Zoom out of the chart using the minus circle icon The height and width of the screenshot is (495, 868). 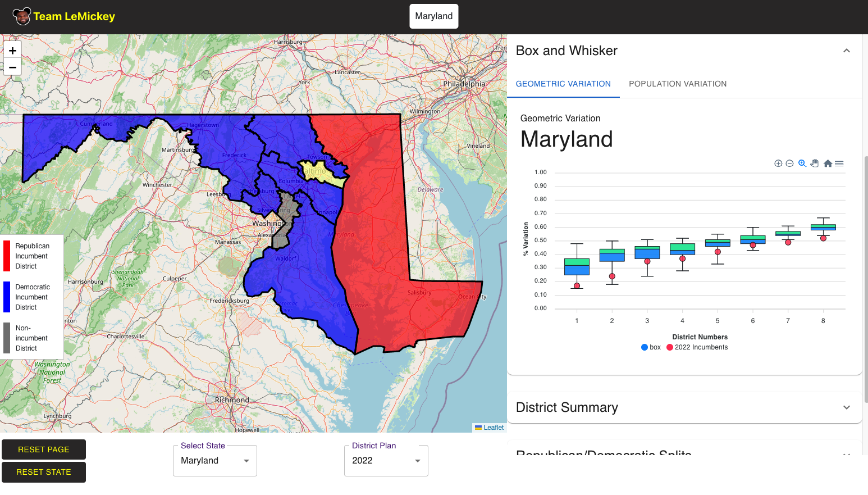[789, 164]
